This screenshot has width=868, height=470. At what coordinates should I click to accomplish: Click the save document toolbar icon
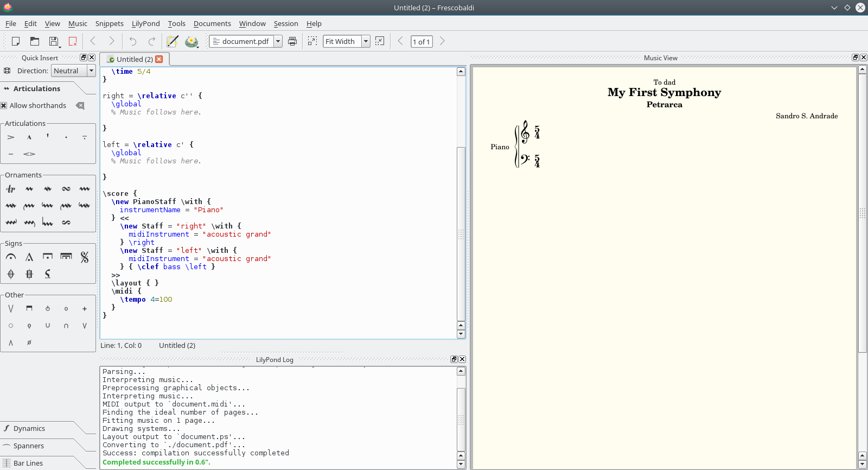(54, 41)
